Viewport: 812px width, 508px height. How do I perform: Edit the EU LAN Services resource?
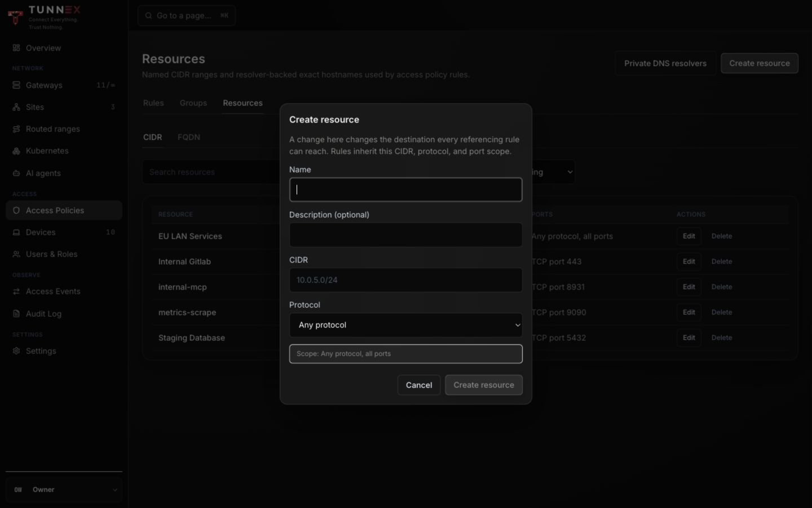(x=689, y=237)
